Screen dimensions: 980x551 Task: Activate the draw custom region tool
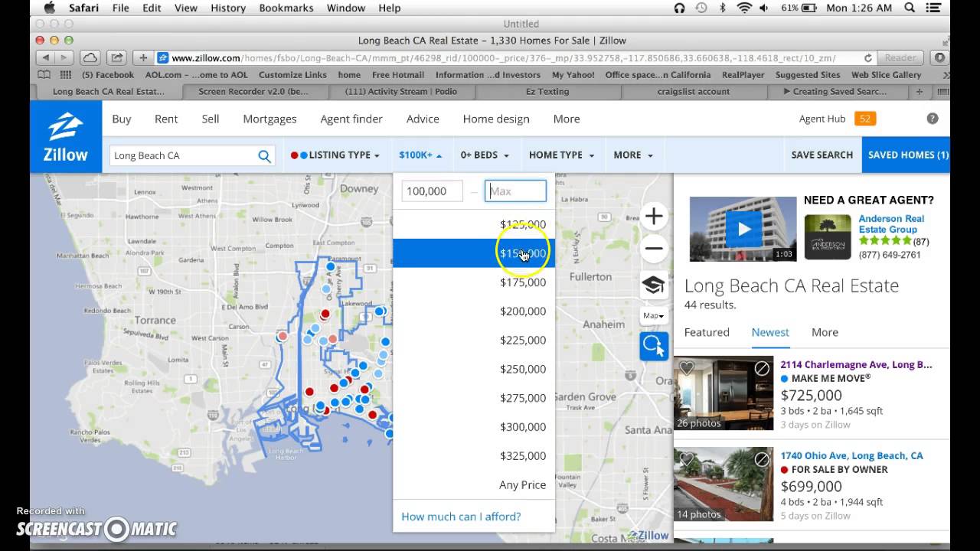pyautogui.click(x=654, y=346)
